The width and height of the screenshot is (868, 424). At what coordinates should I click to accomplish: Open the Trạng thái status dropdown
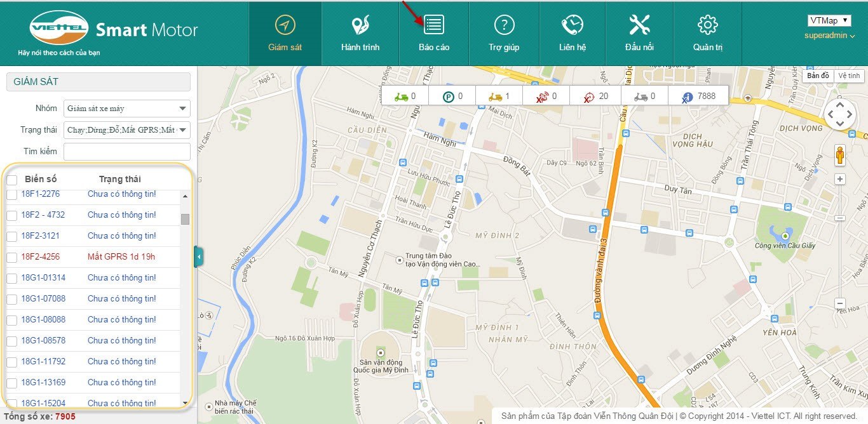127,130
